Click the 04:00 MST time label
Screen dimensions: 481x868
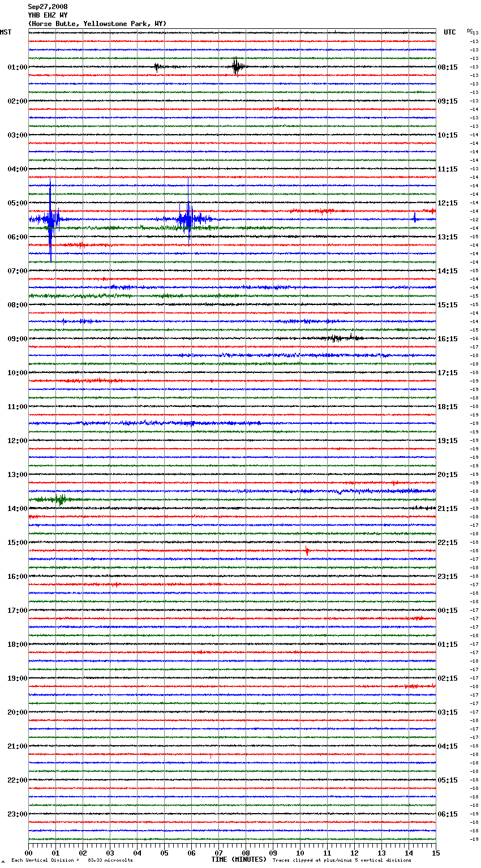pos(18,169)
